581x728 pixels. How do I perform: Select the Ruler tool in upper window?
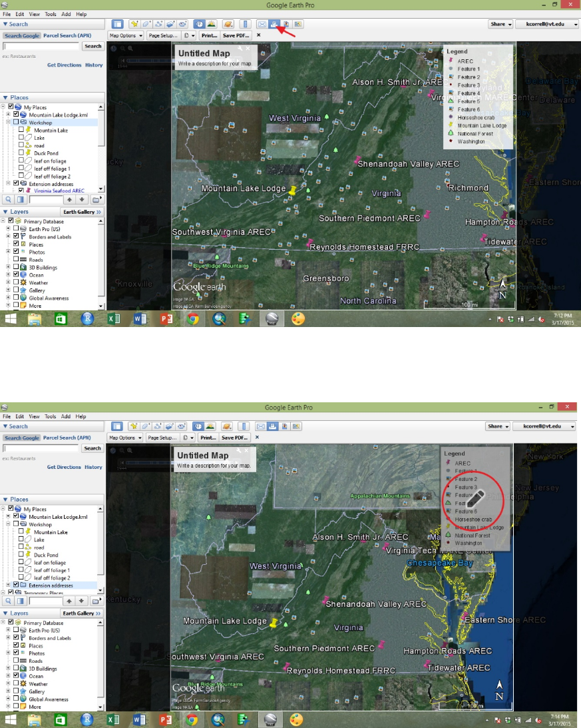[245, 24]
